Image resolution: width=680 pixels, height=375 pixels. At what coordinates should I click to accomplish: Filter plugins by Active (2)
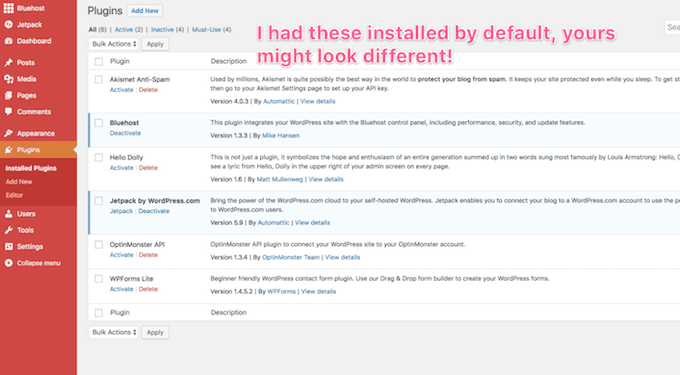tap(129, 29)
